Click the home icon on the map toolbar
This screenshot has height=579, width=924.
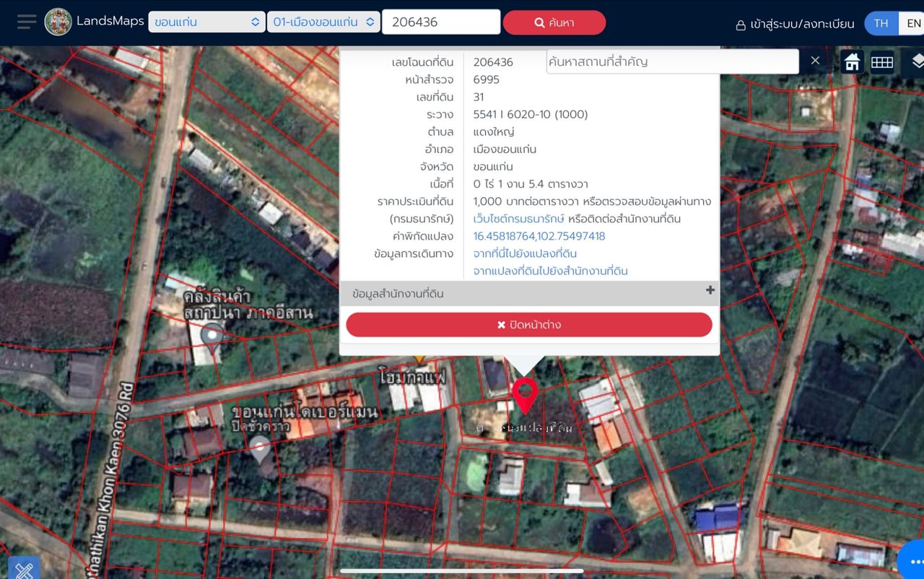[x=852, y=62]
